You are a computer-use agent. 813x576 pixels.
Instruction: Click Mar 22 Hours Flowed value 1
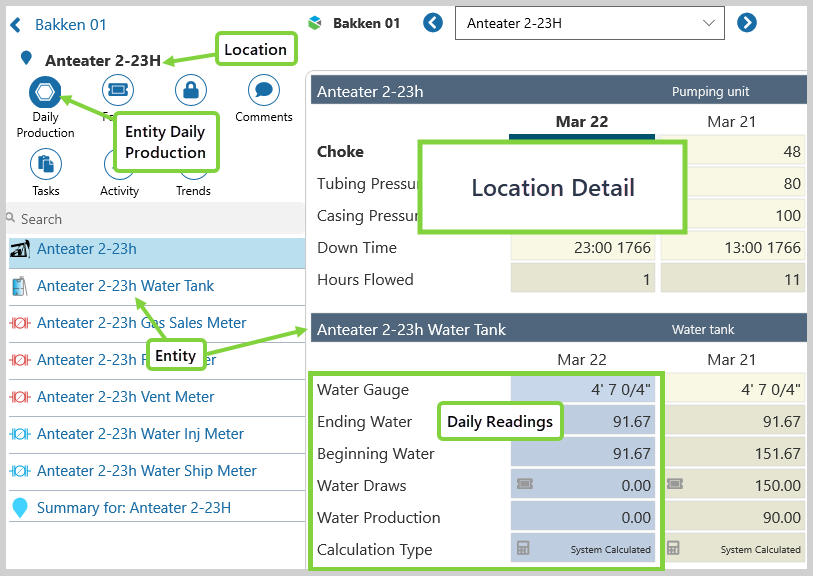click(x=583, y=279)
